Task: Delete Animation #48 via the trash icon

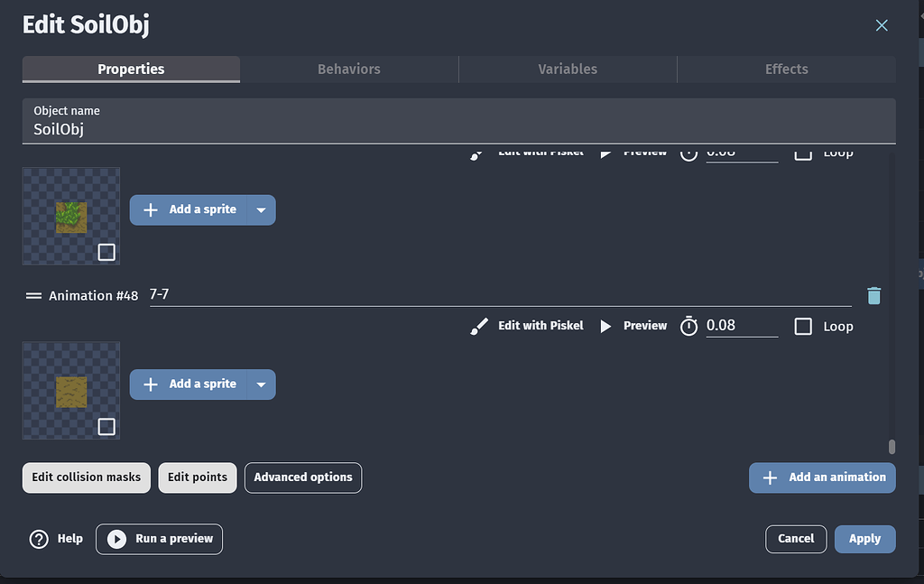Action: tap(873, 295)
